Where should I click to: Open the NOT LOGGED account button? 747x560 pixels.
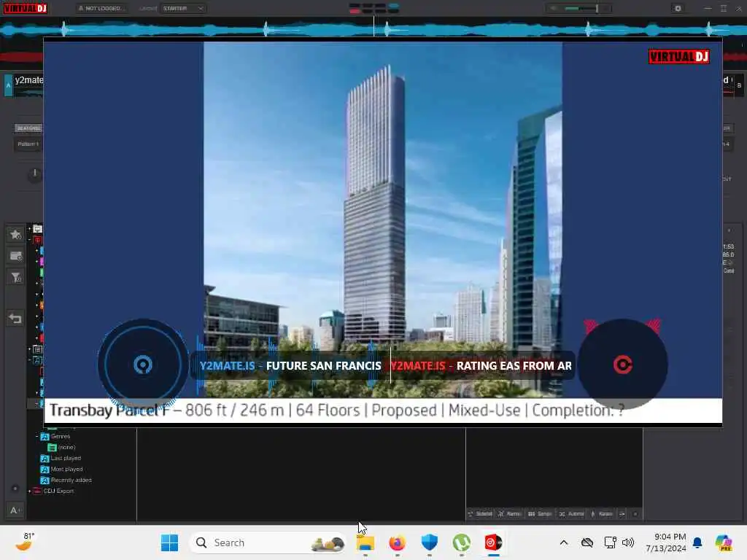[101, 8]
